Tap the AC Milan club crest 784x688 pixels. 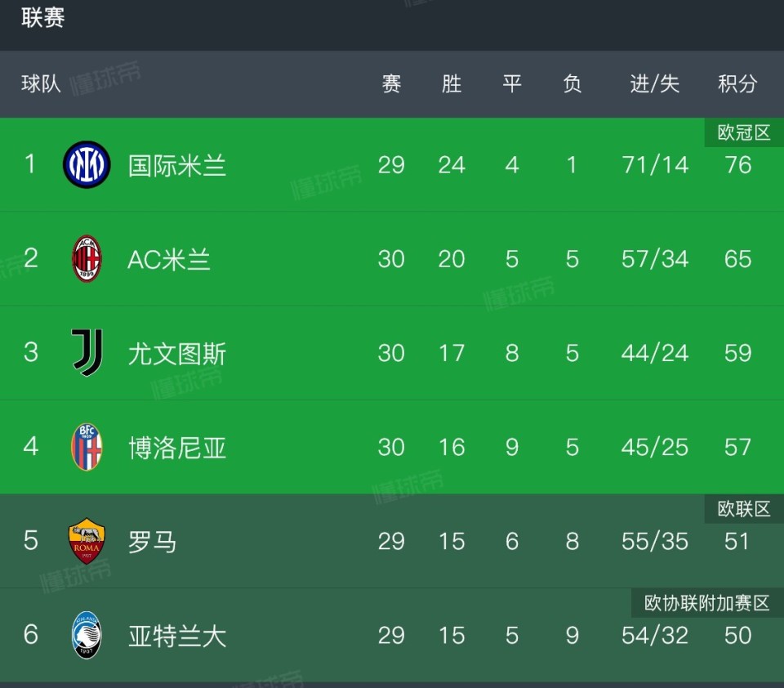coord(87,259)
